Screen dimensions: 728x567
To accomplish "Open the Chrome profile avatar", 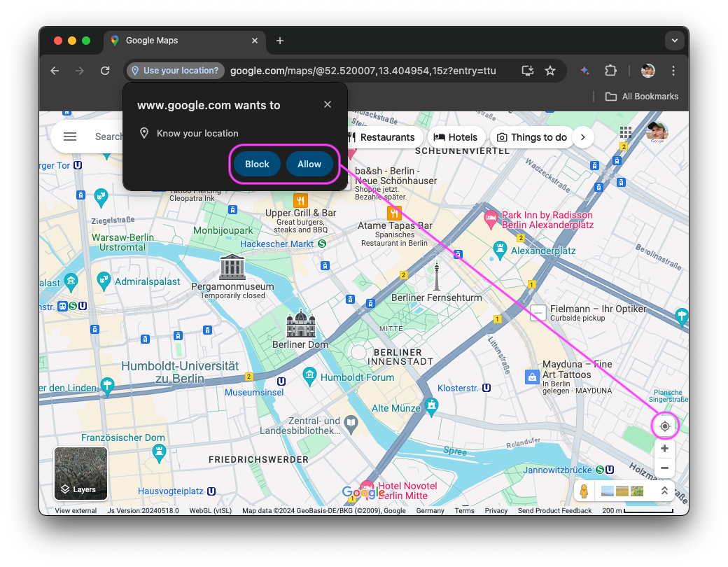I will click(647, 71).
